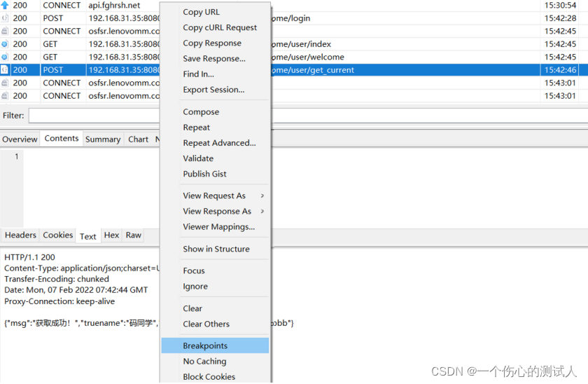The width and height of the screenshot is (588, 384).
Task: Select Copy URL in context menu
Action: pos(202,12)
